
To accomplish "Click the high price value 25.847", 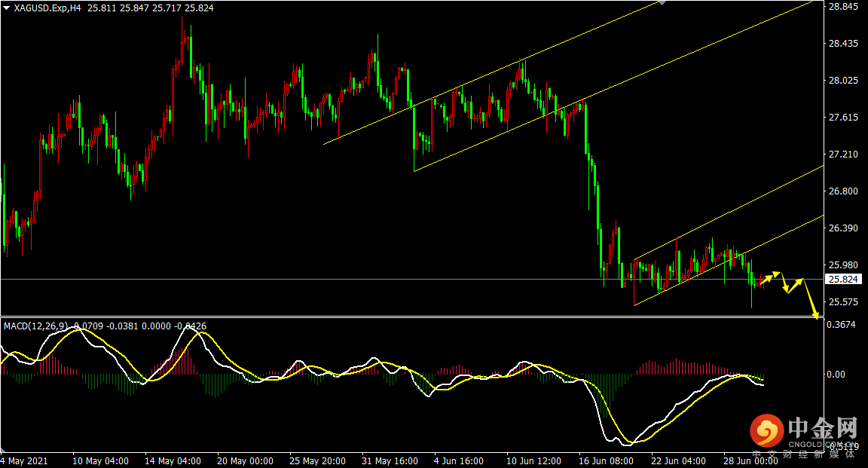I will tap(134, 8).
